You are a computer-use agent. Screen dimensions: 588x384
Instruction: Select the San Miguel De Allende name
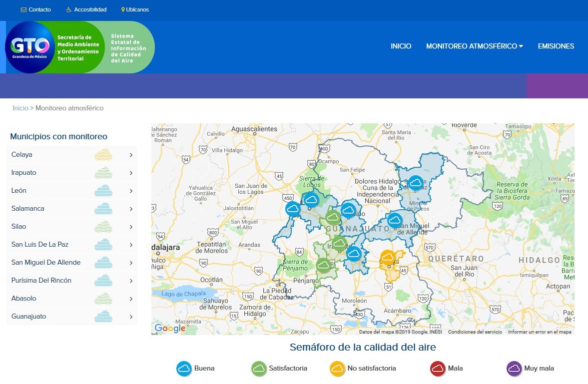click(46, 263)
